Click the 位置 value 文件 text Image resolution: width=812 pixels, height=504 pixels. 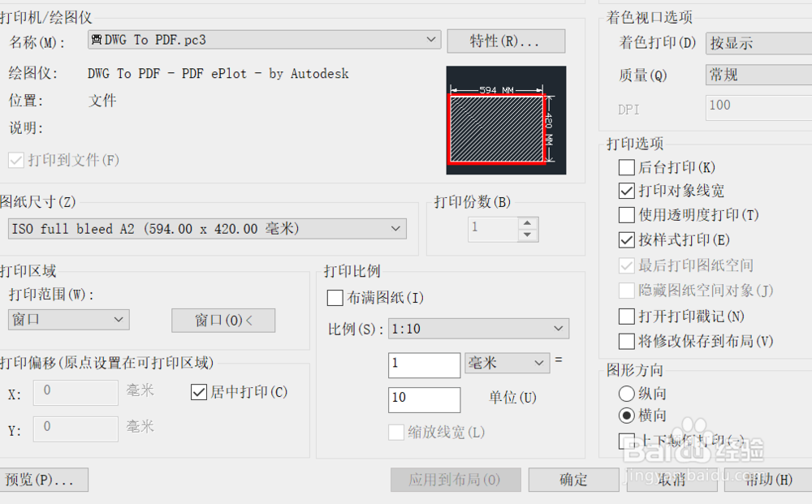102,101
